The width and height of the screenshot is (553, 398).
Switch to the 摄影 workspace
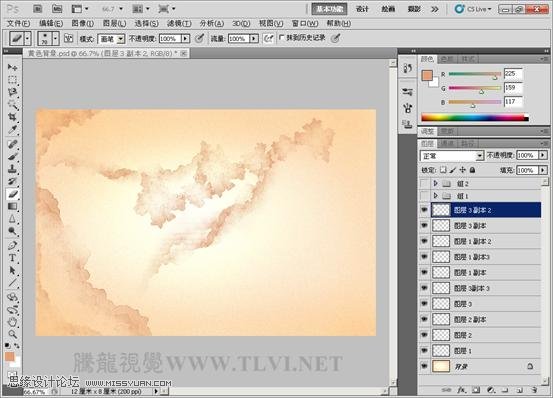point(414,9)
